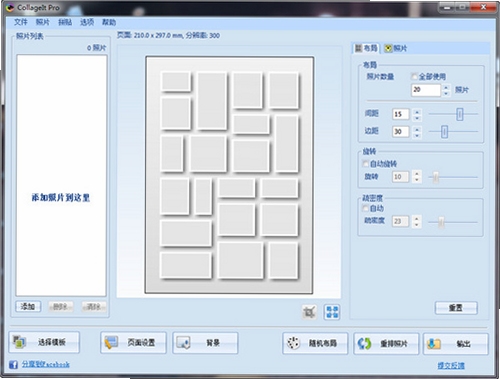The image size is (500, 379).
Task: Toggle the 自动旋转 checkbox
Action: (x=365, y=164)
